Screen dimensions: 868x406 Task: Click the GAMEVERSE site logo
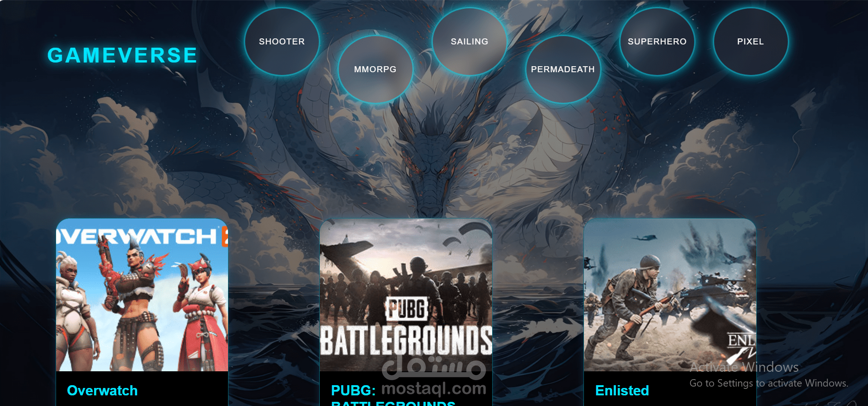[x=122, y=56]
